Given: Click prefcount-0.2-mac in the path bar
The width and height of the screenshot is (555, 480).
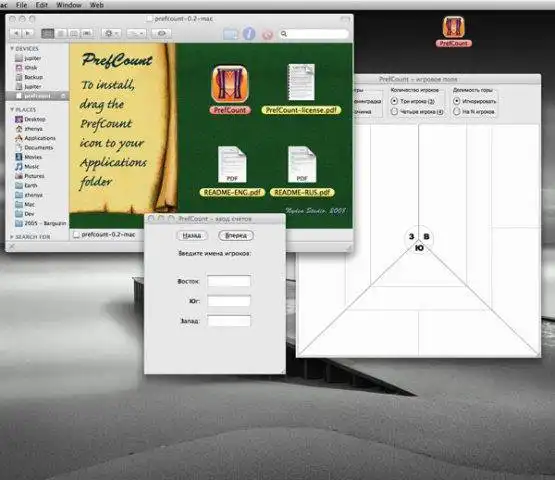Looking at the screenshot, I should [x=104, y=234].
